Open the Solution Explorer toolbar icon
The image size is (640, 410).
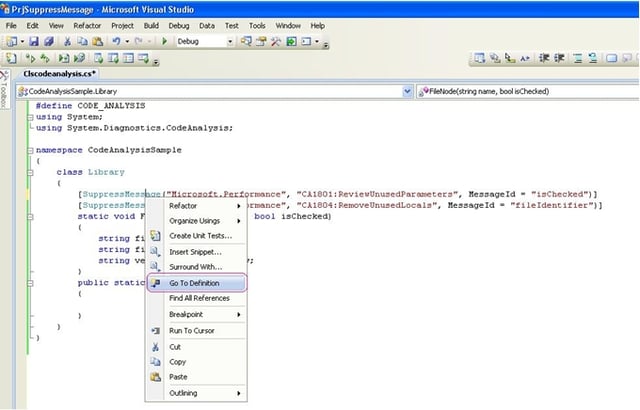tap(246, 41)
